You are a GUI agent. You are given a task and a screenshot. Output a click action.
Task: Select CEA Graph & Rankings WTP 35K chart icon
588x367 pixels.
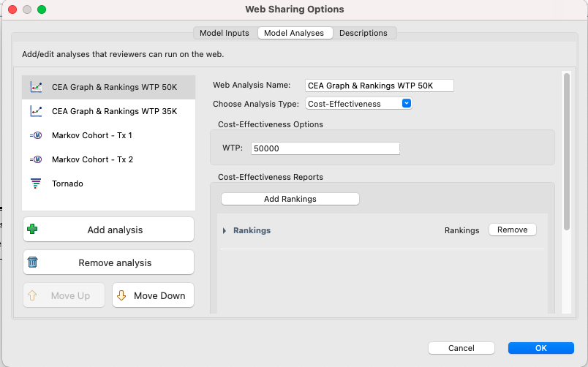coord(36,111)
